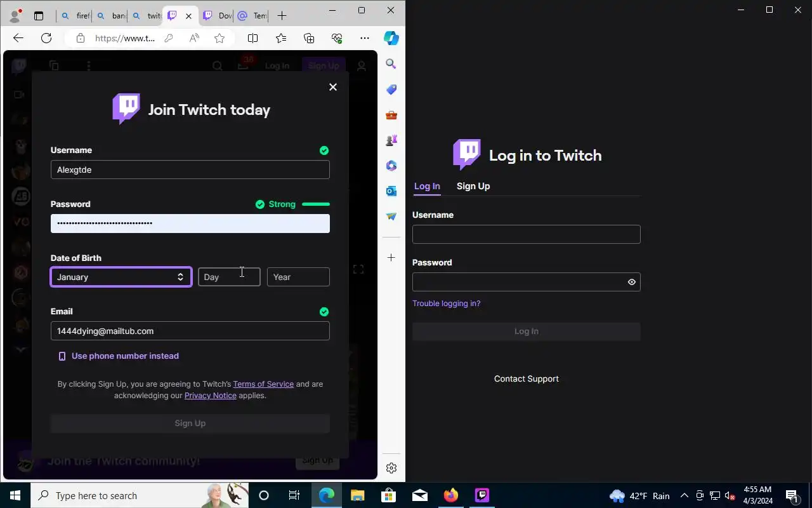Start Read aloud from address bar
812x508 pixels.
pyautogui.click(x=194, y=38)
